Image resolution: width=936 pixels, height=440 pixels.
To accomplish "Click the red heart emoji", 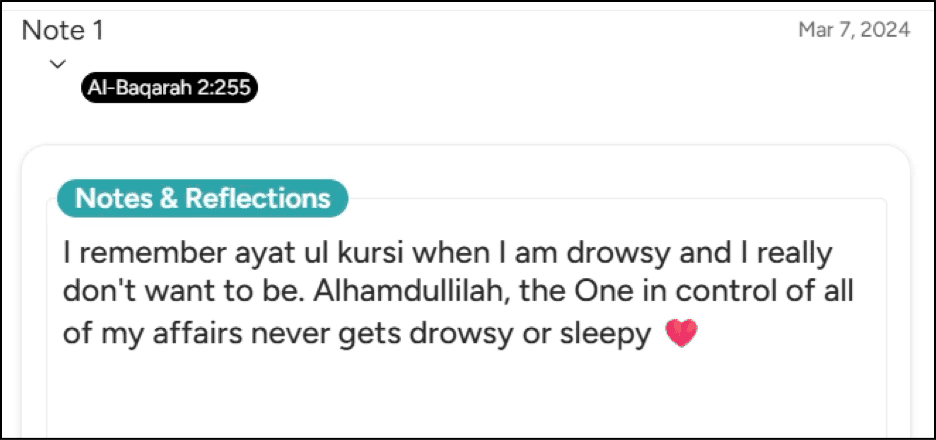I will [681, 335].
